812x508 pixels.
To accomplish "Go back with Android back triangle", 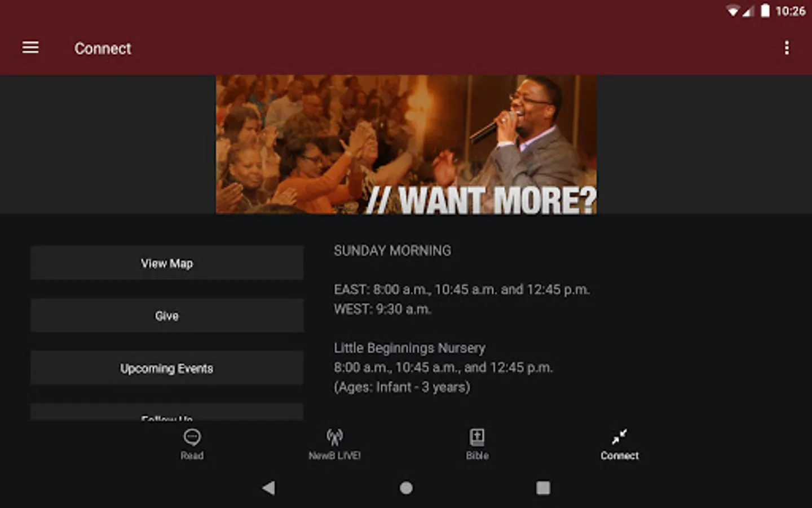I will point(268,488).
